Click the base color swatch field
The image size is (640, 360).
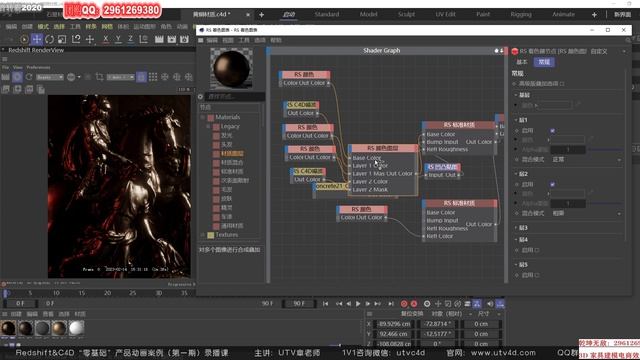tap(554, 105)
